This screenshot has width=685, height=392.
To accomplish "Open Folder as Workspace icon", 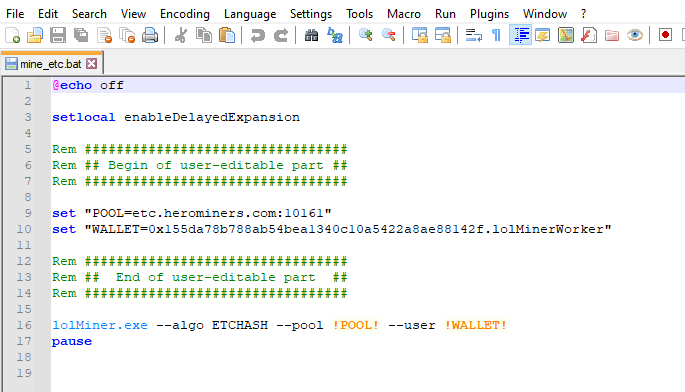I will pos(612,35).
